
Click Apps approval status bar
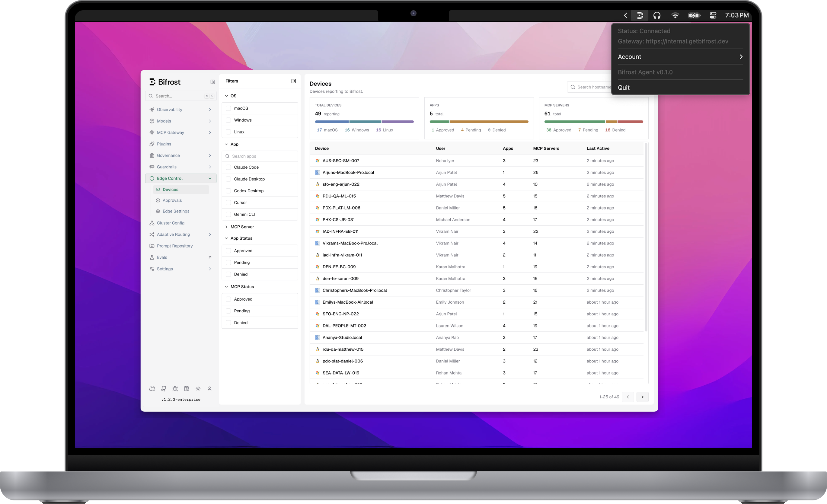tap(479, 121)
